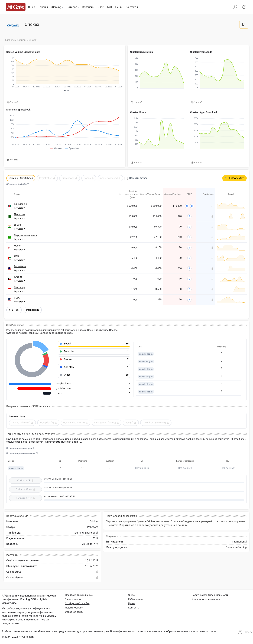The height and width of the screenshot is (644, 253).
Task: Sort by 'Средняя частотность (AVG)' column header
Action: tap(131, 194)
